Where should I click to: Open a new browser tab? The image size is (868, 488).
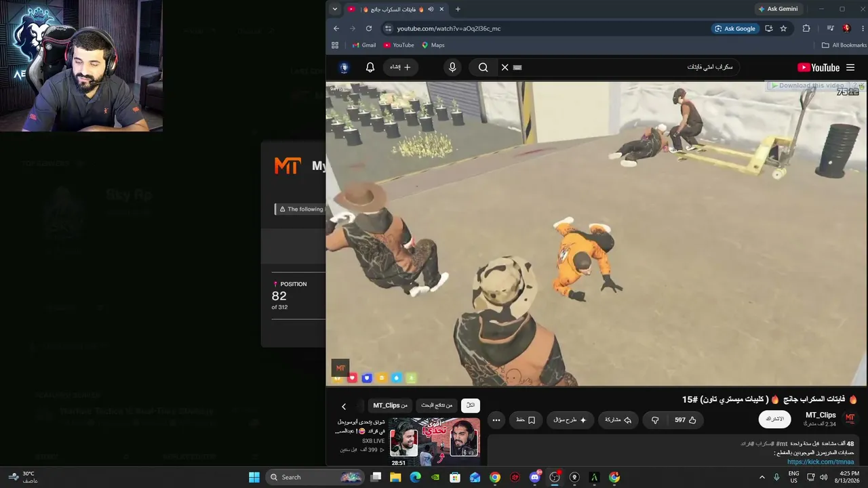coord(458,9)
